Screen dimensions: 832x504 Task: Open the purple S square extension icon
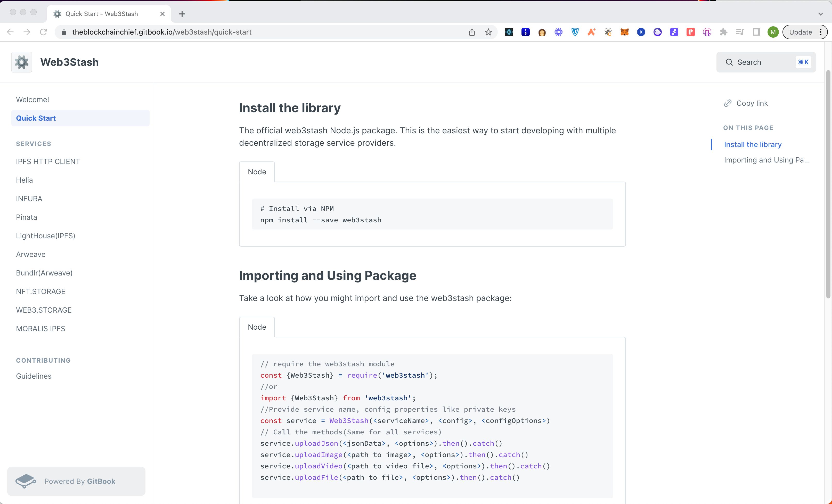tap(674, 32)
